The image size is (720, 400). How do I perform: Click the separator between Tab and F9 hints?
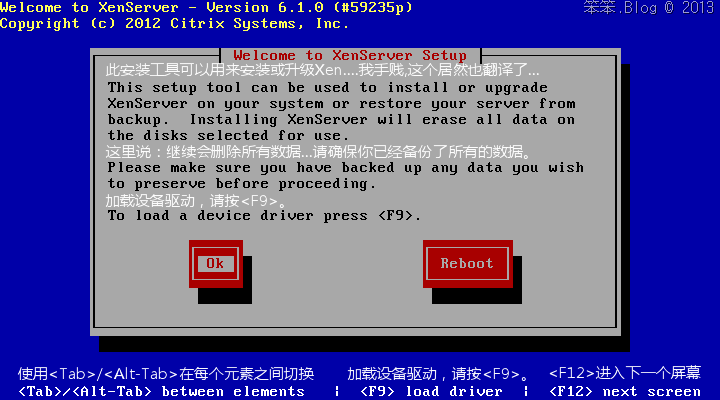click(x=337, y=391)
